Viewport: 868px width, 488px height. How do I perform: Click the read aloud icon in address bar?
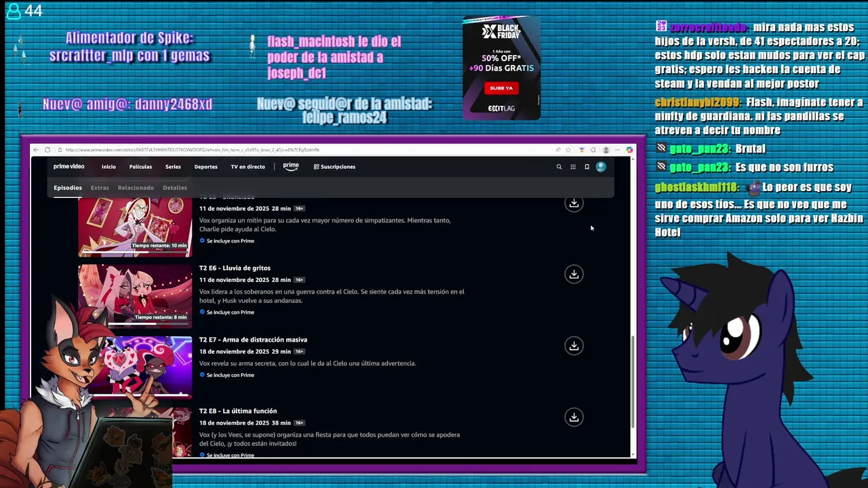[x=558, y=150]
